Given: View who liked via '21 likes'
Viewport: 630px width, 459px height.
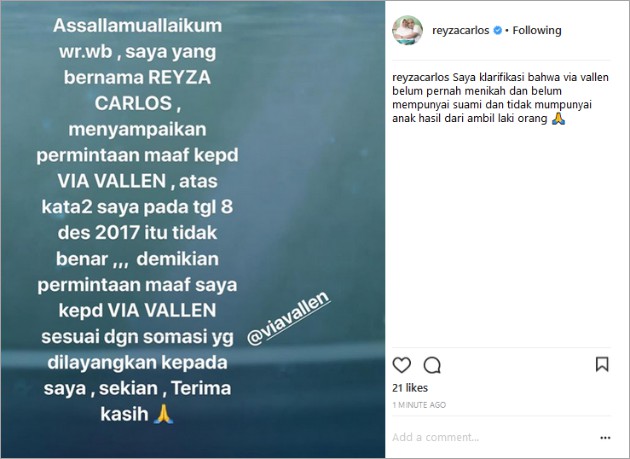Looking at the screenshot, I should (x=410, y=388).
